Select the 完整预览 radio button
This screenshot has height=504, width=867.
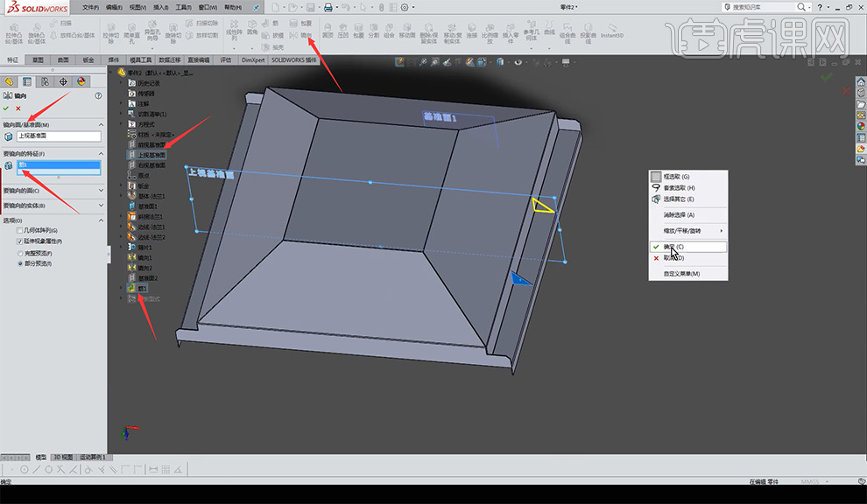tap(20, 252)
